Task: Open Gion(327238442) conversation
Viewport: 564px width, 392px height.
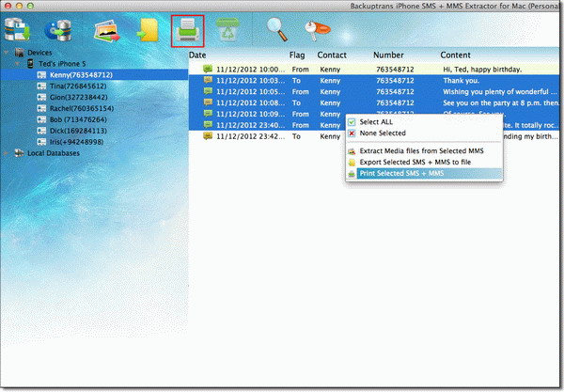Action: (78, 97)
